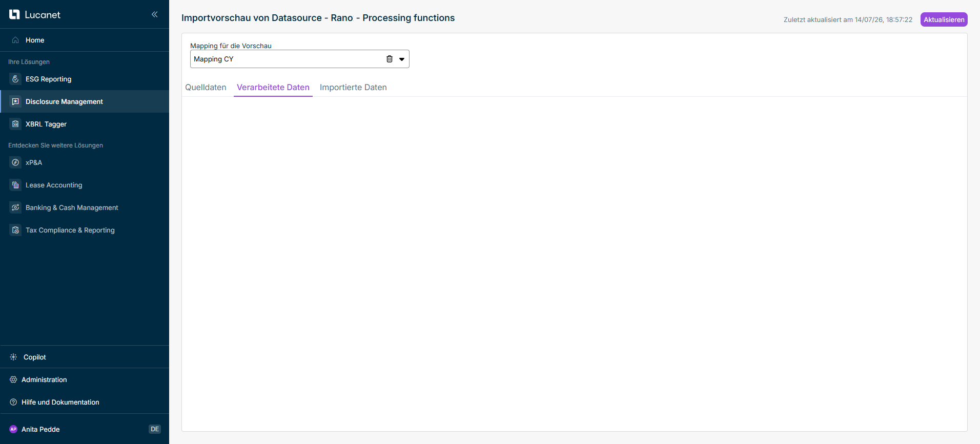Click the Administration gear icon
The width and height of the screenshot is (980, 444).
pyautogui.click(x=13, y=379)
